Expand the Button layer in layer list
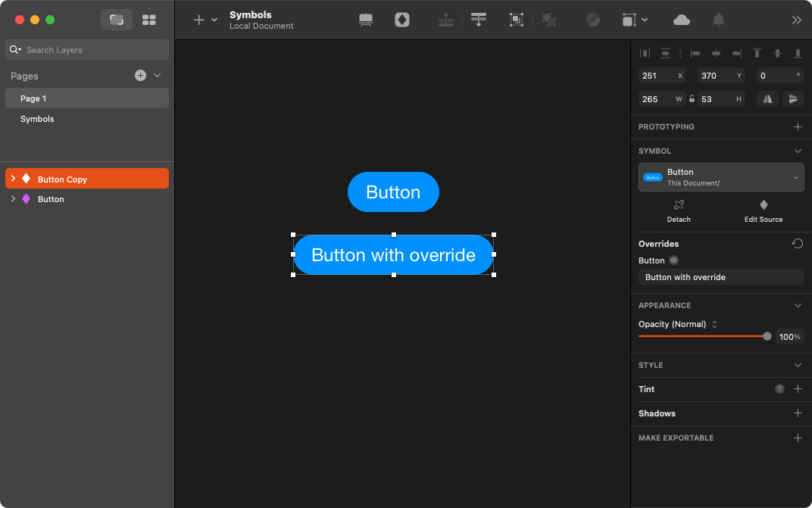 tap(13, 199)
